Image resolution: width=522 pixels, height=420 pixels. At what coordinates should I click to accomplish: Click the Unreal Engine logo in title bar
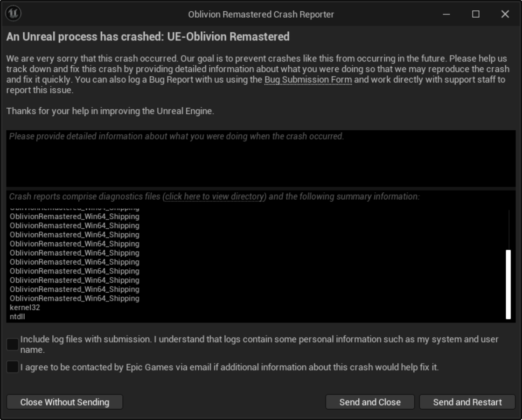coord(14,14)
